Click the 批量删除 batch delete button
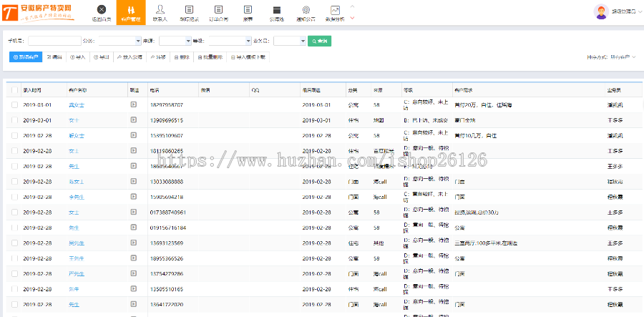 coord(210,57)
